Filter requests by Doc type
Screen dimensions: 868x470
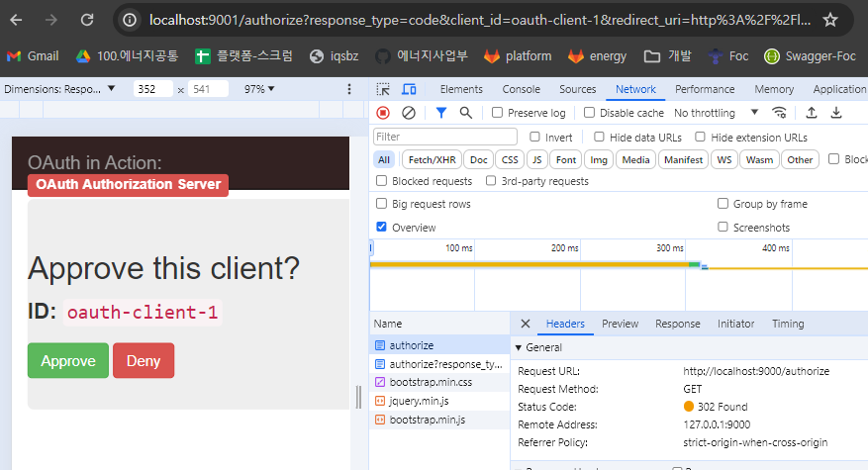[x=478, y=160]
